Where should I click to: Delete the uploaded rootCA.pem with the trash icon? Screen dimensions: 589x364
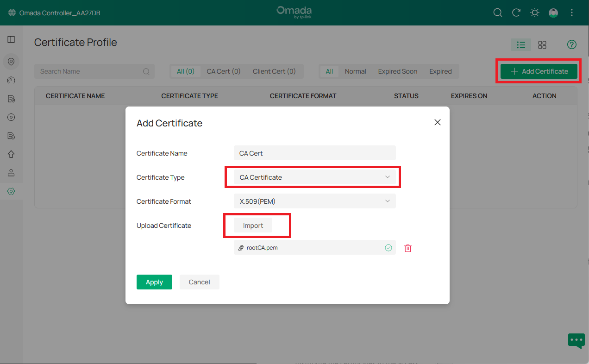pos(407,248)
